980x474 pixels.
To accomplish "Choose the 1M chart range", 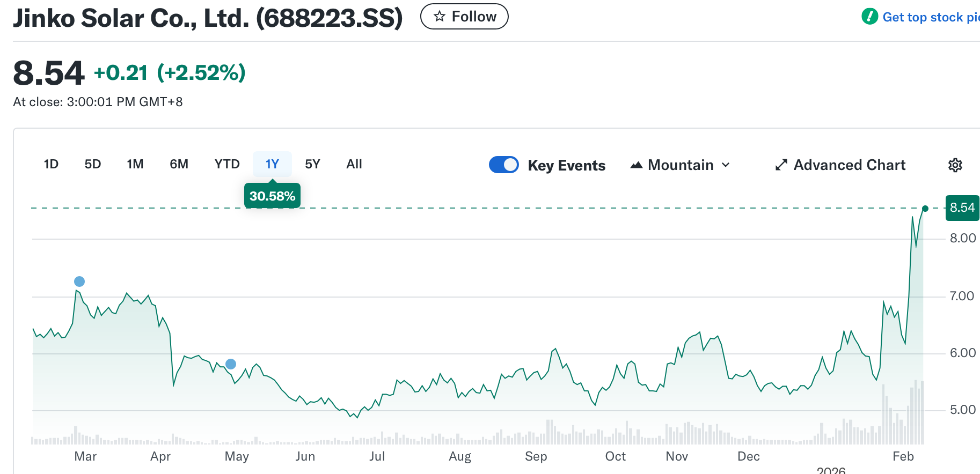I will [x=135, y=164].
